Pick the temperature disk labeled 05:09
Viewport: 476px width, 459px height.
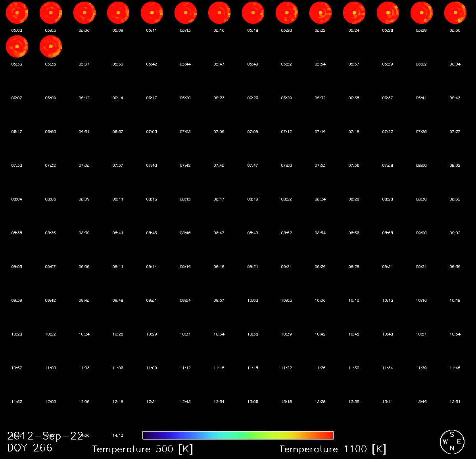point(118,13)
